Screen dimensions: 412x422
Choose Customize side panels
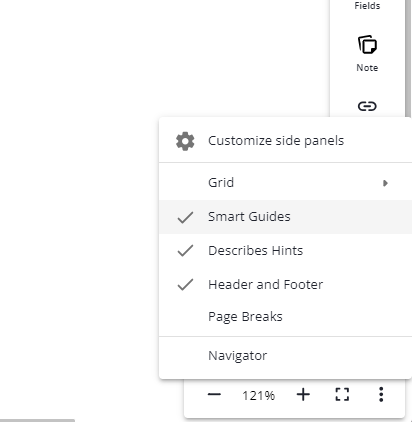click(285, 141)
